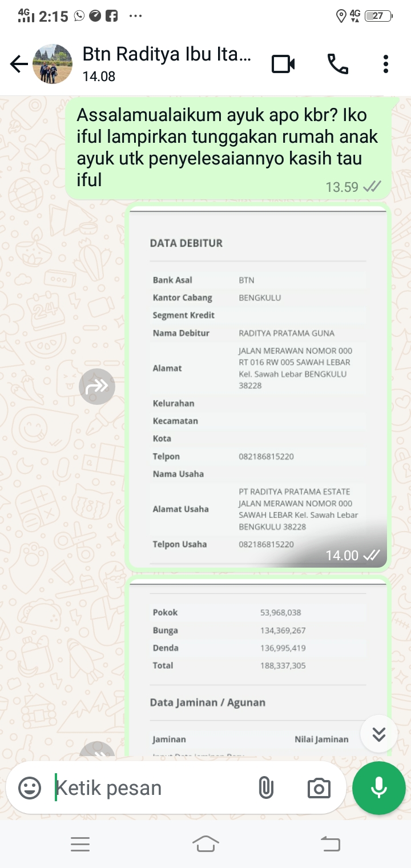411x868 pixels.
Task: Open Btn Raditya Ibu Ita contact info
Action: click(166, 63)
